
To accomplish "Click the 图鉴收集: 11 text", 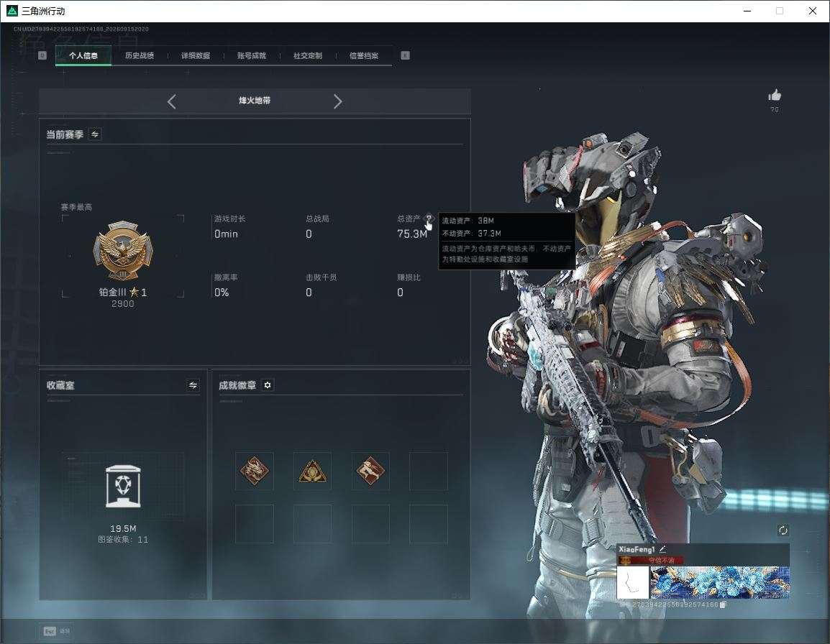I will (123, 540).
